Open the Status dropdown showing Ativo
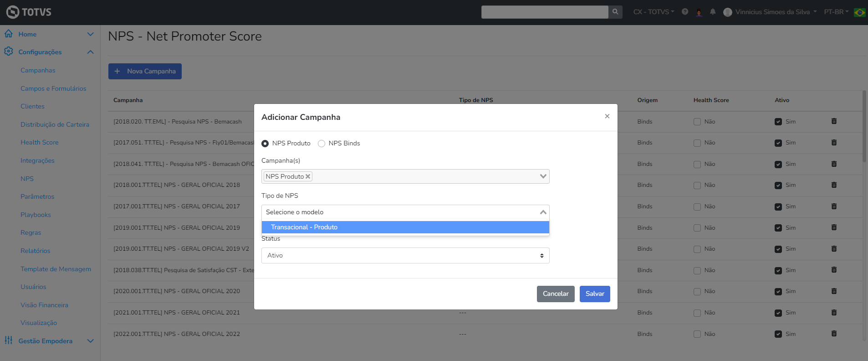868x361 pixels. pyautogui.click(x=405, y=256)
